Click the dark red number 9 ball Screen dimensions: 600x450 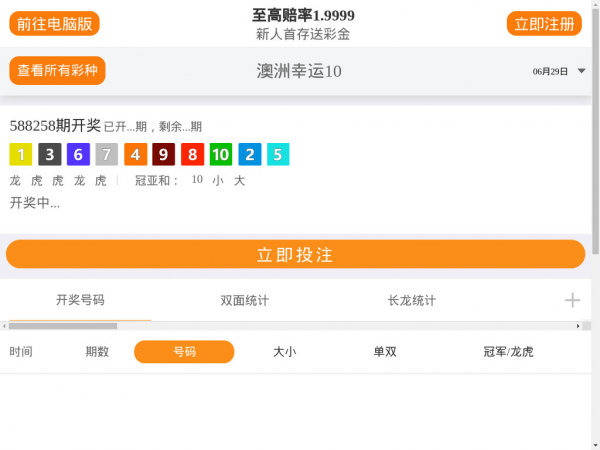pos(164,155)
